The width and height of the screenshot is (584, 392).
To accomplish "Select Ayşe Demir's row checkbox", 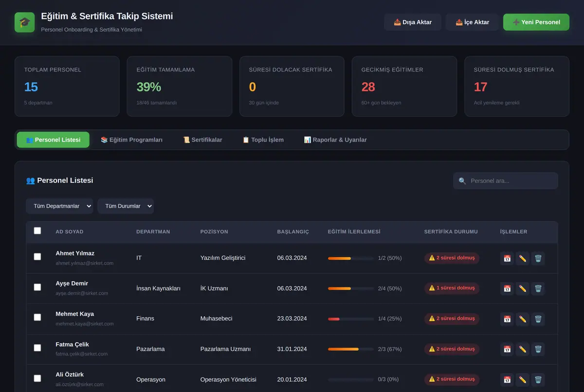I will pos(37,287).
